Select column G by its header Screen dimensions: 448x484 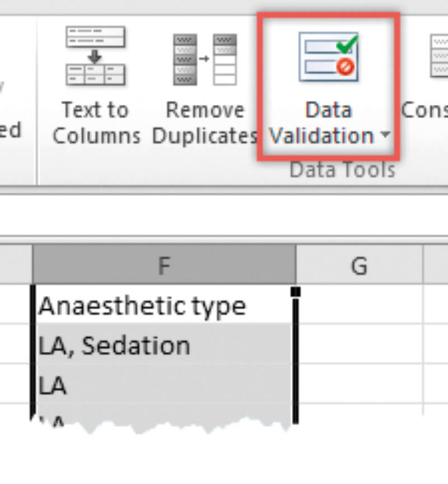(358, 264)
